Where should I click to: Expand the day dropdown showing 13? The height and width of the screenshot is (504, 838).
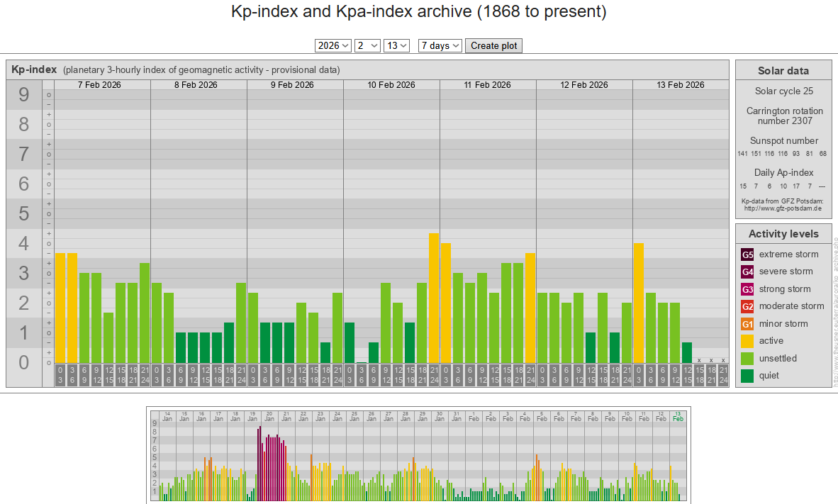396,45
